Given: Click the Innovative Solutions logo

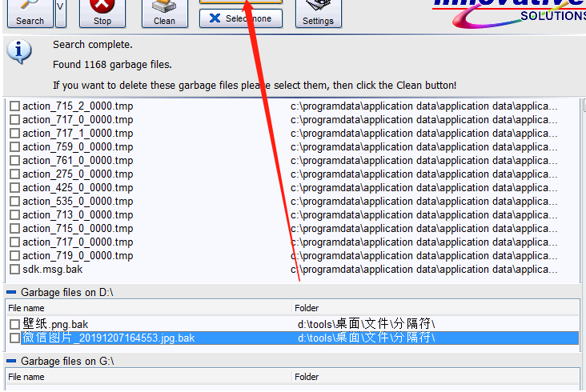Looking at the screenshot, I should pos(509,14).
